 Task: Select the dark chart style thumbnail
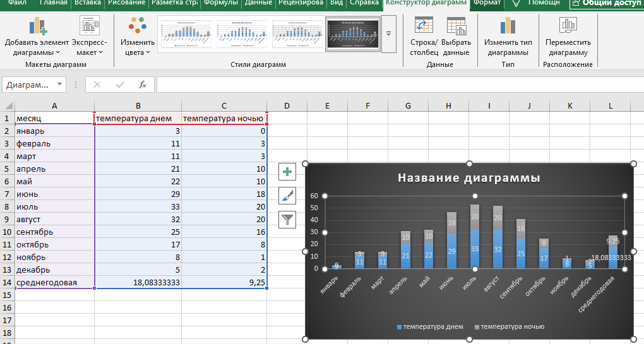click(352, 34)
